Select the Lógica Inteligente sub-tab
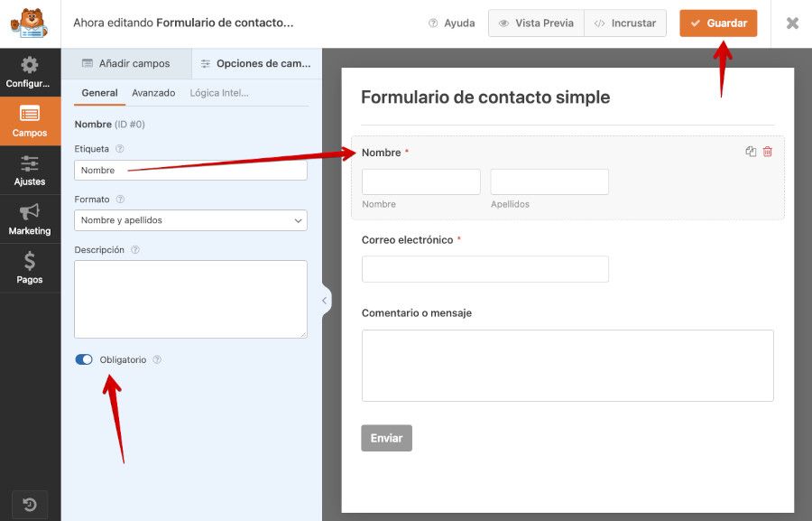Screen dimensions: 812x521 tap(219, 93)
